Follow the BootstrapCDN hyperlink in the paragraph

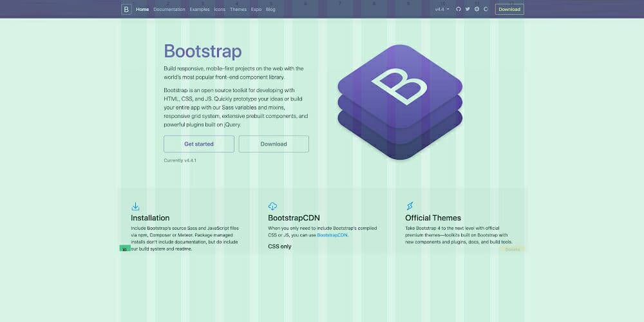[x=332, y=235]
